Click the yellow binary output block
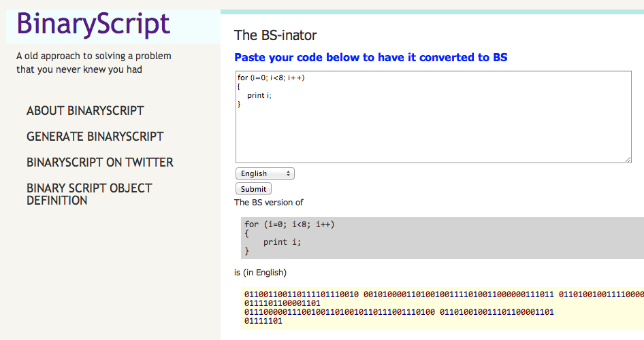Image resolution: width=644 pixels, height=340 pixels. coord(442,307)
